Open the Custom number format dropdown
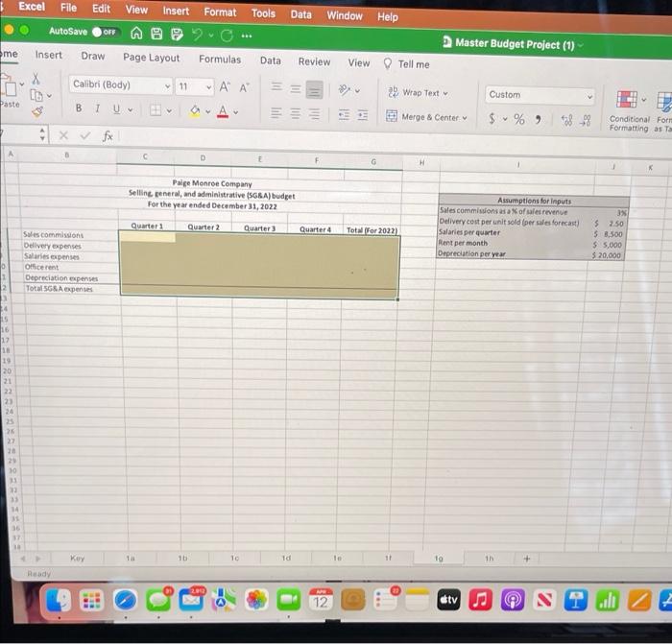Screen dimensions: 672x644 click(x=540, y=95)
